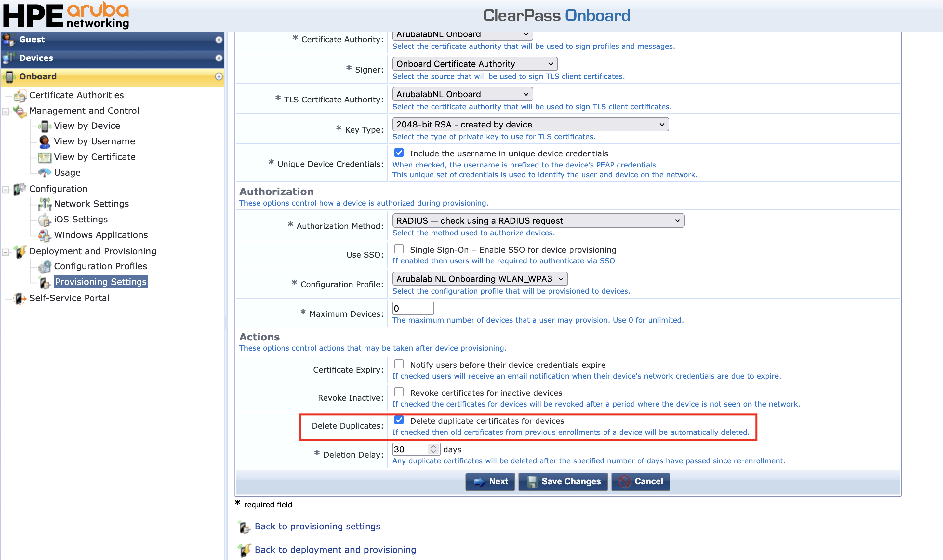
Task: Open Self-Service Portal from the sidebar
Action: [x=69, y=298]
